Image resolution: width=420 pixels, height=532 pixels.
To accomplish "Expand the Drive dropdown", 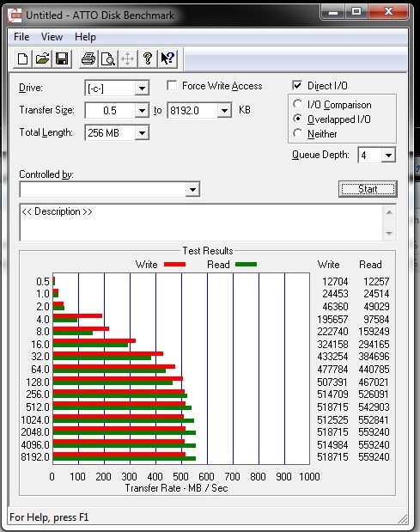I will tap(142, 89).
